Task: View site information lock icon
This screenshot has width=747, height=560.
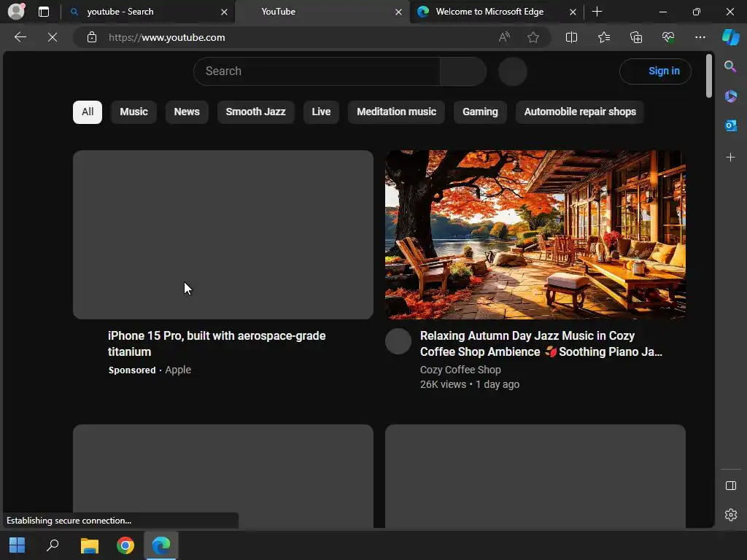Action: click(92, 37)
